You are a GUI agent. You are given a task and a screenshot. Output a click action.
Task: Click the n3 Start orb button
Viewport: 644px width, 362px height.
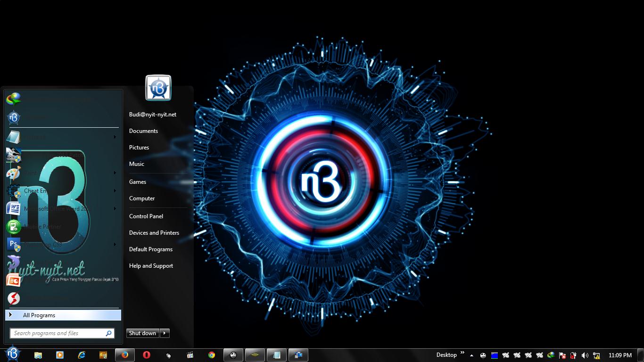pos(13,354)
